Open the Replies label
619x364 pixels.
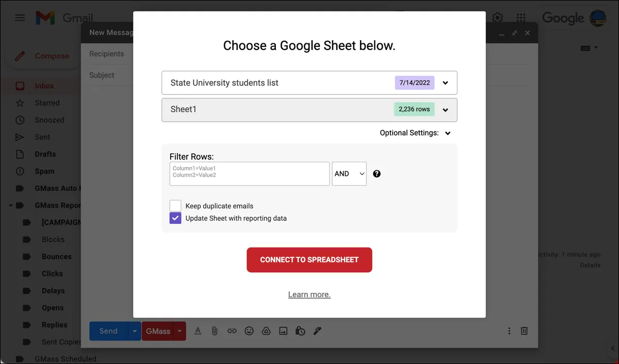coord(54,324)
